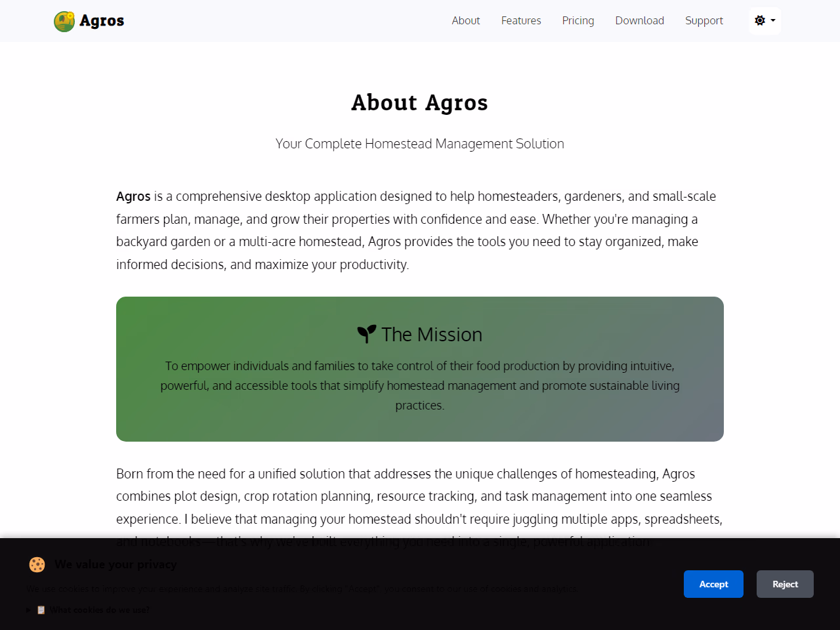This screenshot has width=840, height=630.
Task: Go to Features in the navigation
Action: click(521, 20)
